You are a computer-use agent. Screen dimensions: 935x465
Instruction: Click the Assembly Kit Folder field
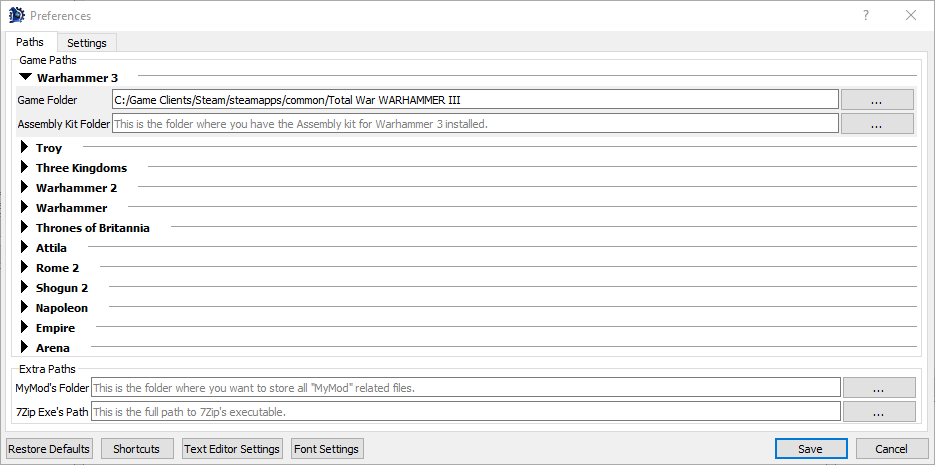475,124
